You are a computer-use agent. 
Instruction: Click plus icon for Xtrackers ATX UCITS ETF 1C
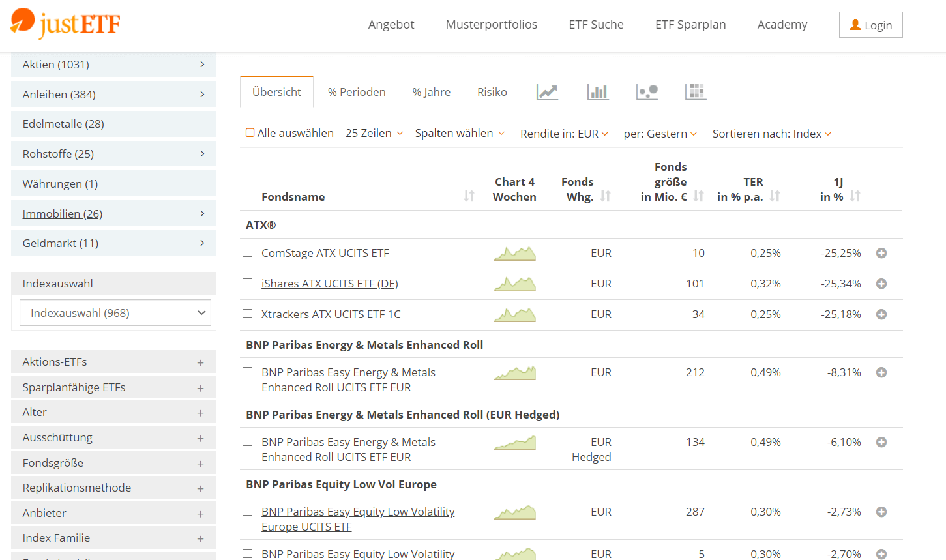pyautogui.click(x=881, y=314)
